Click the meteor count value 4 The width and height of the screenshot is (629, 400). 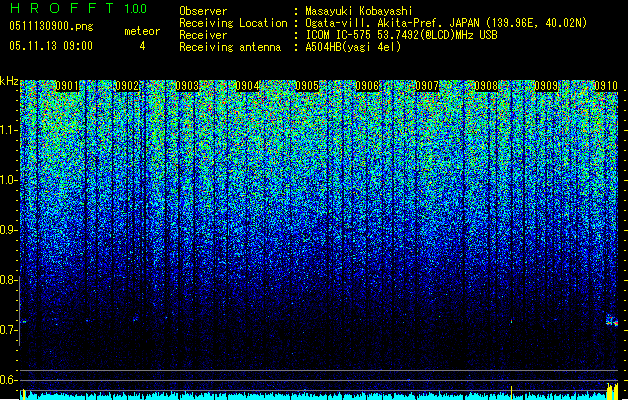142,46
